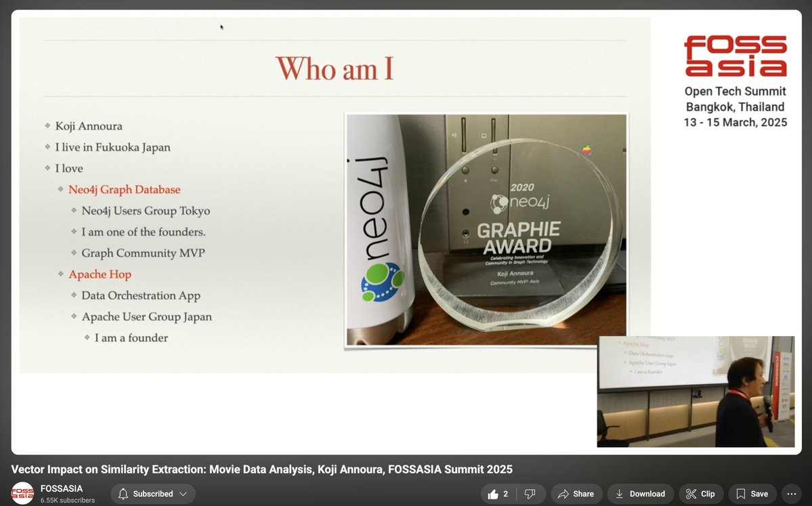Screen dimensions: 812x506
Task: Open the FOSSASIA channel avatar
Action: [x=22, y=494]
